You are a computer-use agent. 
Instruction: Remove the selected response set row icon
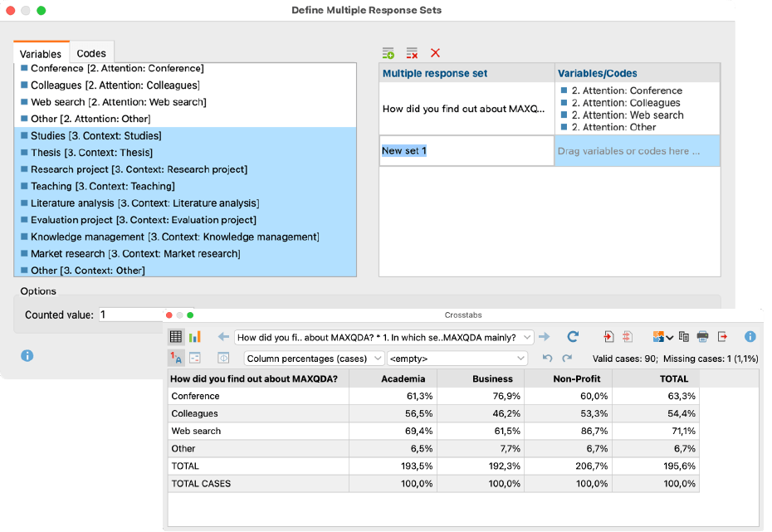[x=412, y=53]
